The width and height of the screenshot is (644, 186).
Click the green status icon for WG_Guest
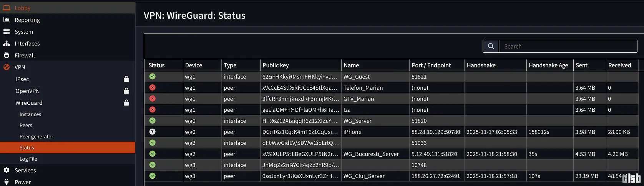tap(153, 76)
